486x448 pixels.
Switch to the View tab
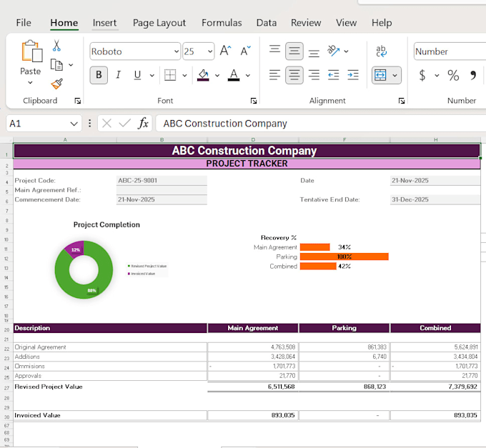(346, 23)
